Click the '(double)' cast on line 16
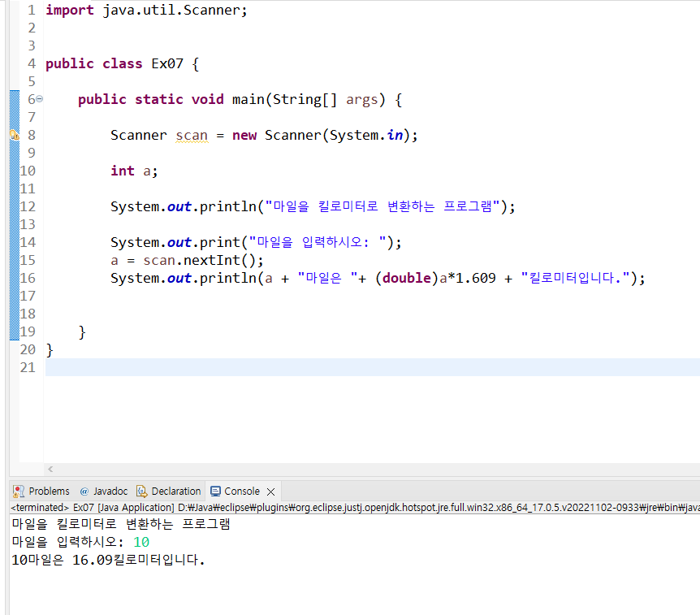Screen dimensions: 700x615 tap(407, 278)
